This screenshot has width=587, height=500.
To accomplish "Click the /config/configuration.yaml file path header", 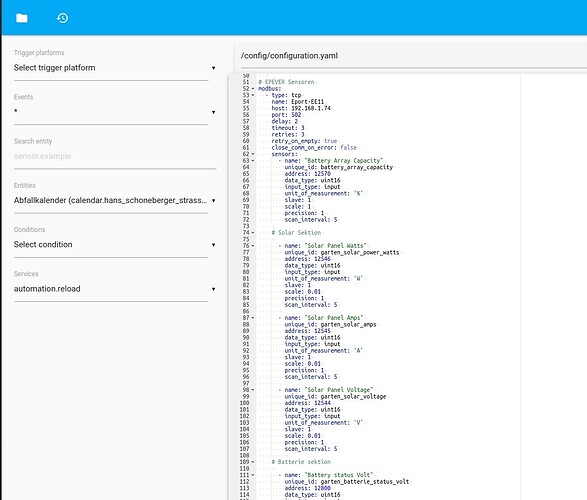I will point(289,56).
